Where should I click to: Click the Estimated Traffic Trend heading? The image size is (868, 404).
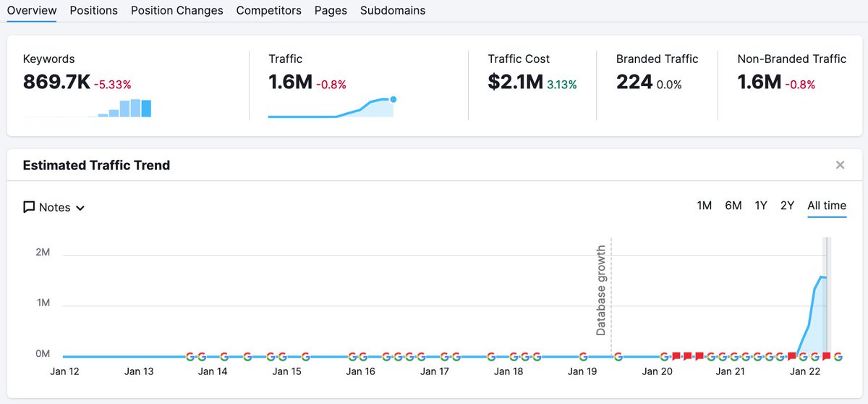click(x=96, y=165)
